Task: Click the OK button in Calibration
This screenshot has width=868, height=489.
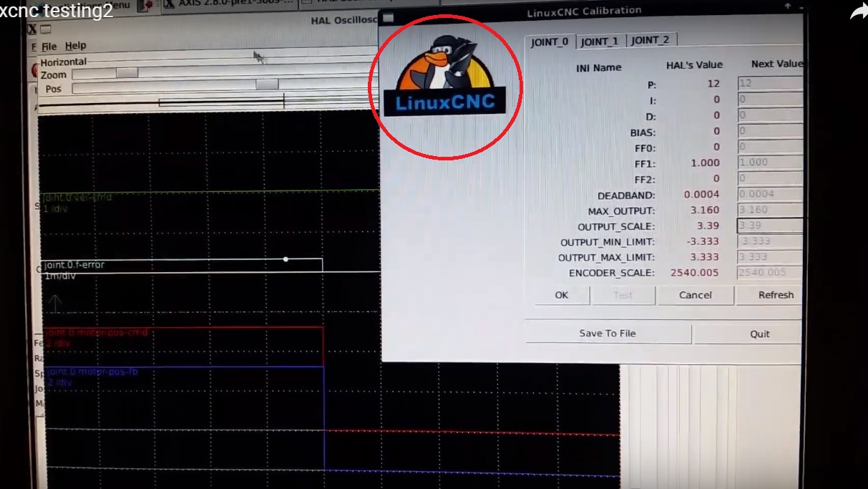Action: (x=562, y=295)
